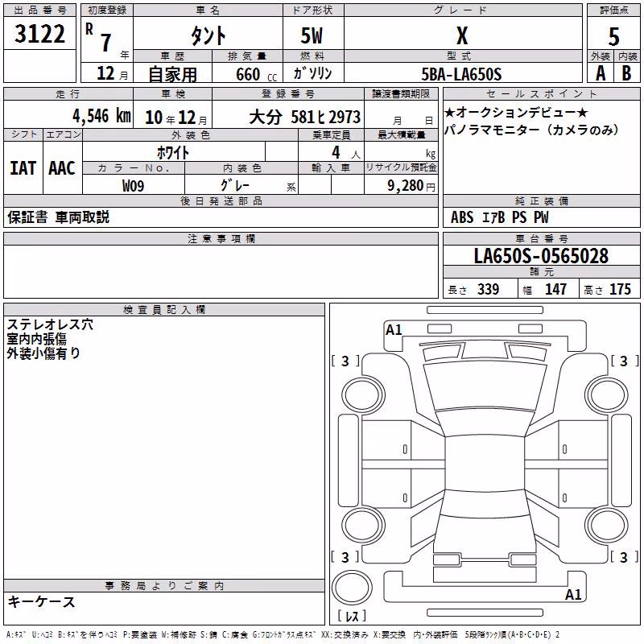Image resolution: width=644 pixels, height=644 pixels.
Task: Click first registration year R 7
Action: [x=98, y=38]
